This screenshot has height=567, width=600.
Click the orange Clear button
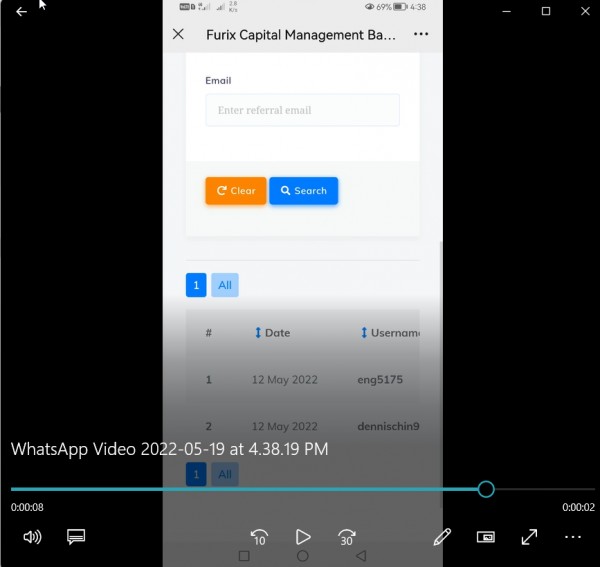click(236, 191)
